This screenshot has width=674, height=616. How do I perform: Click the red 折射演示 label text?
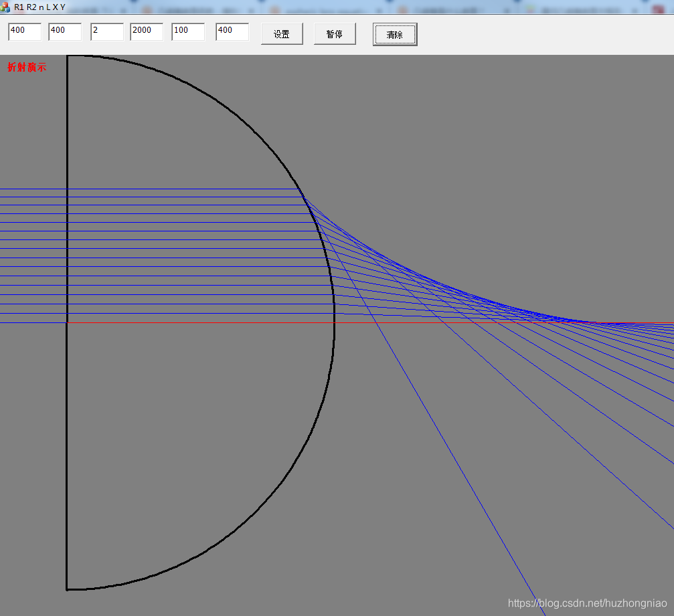tap(27, 67)
